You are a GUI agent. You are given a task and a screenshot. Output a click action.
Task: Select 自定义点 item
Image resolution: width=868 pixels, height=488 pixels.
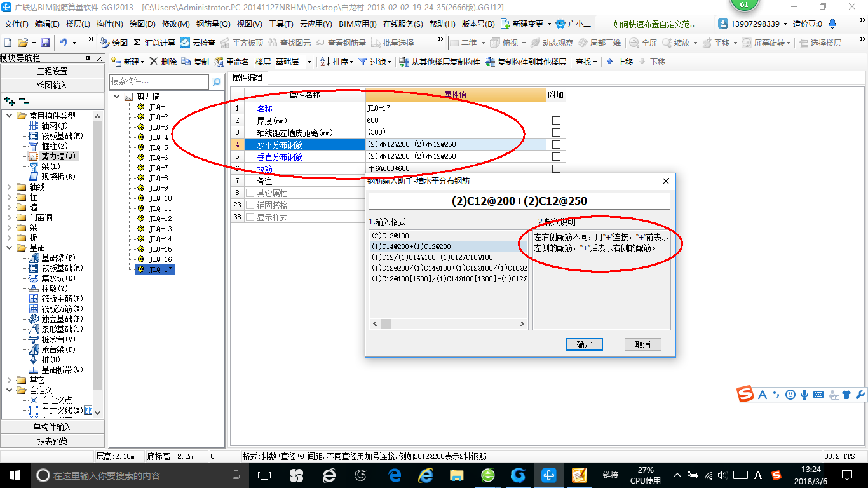click(51, 400)
